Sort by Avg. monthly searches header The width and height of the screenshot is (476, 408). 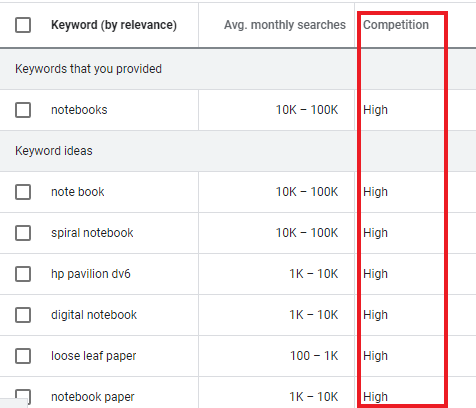285,25
